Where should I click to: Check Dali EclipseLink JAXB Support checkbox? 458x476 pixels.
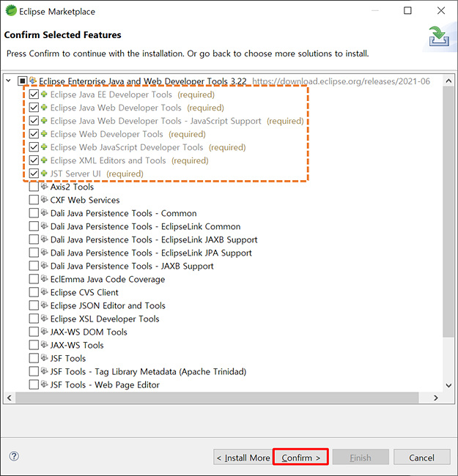[34, 239]
